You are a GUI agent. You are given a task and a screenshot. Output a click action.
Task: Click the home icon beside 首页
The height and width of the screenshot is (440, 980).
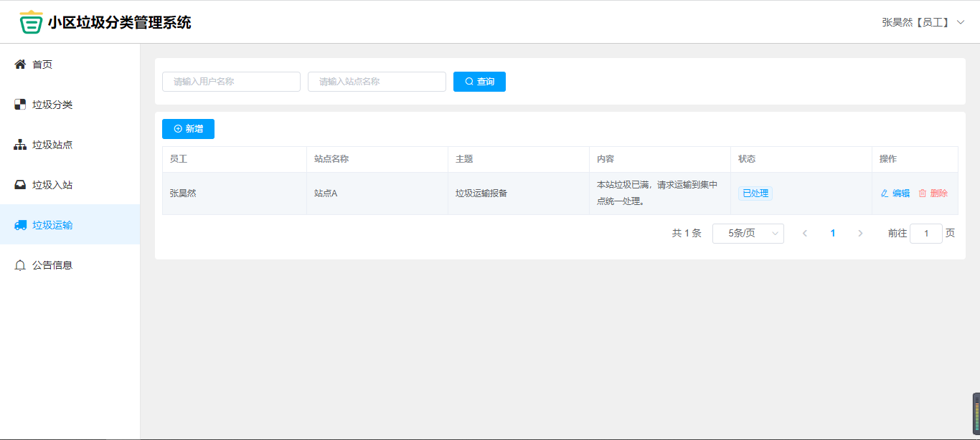tap(20, 64)
